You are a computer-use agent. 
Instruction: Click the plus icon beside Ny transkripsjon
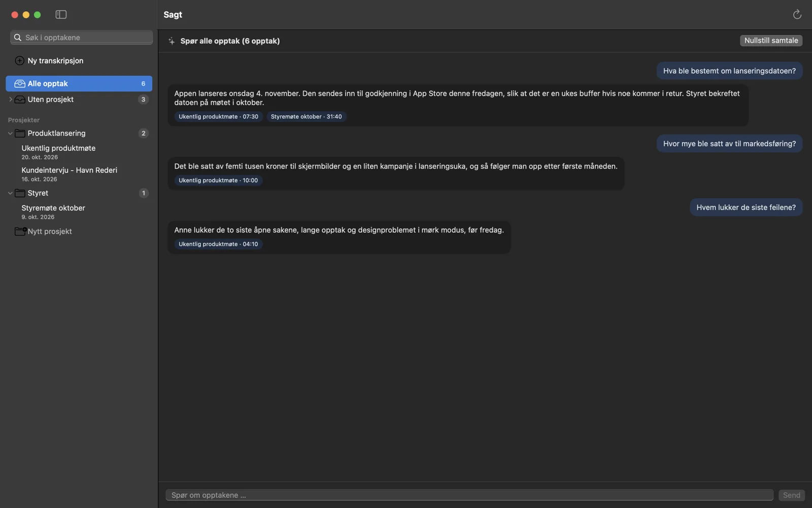coord(19,60)
